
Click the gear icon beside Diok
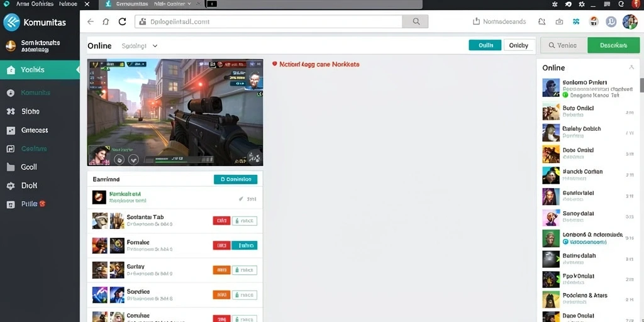click(x=11, y=186)
